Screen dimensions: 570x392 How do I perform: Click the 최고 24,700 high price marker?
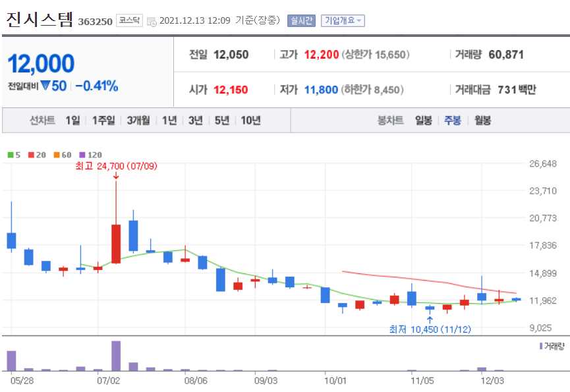pos(116,167)
